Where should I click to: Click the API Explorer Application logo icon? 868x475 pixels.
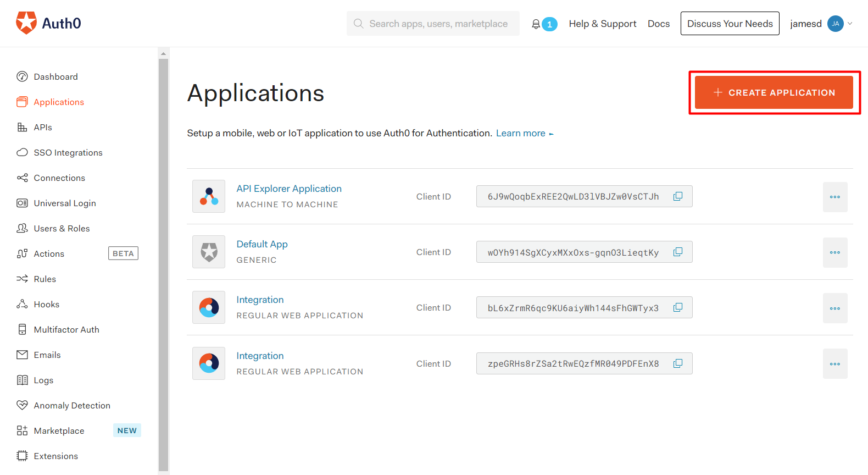209,196
